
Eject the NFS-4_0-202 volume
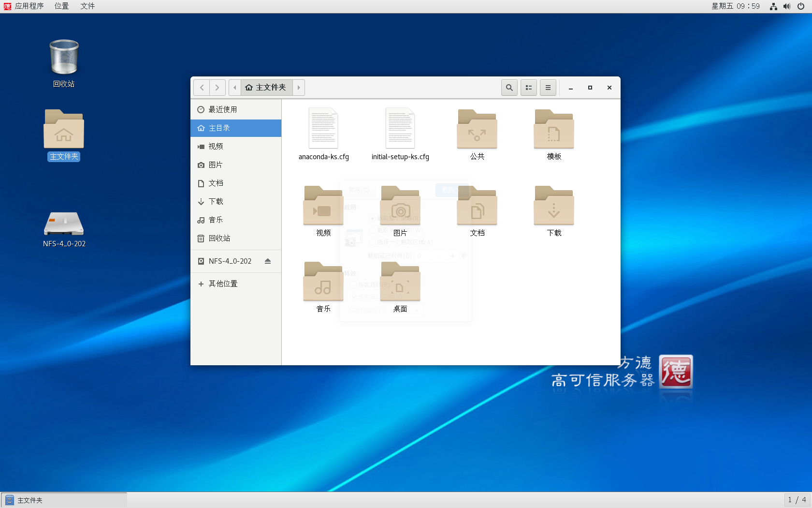coord(268,261)
